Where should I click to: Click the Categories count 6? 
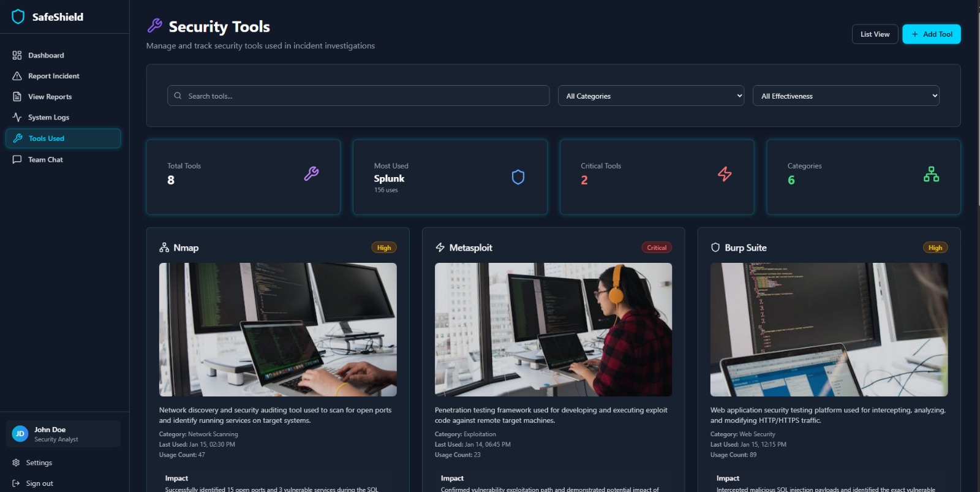pyautogui.click(x=791, y=180)
